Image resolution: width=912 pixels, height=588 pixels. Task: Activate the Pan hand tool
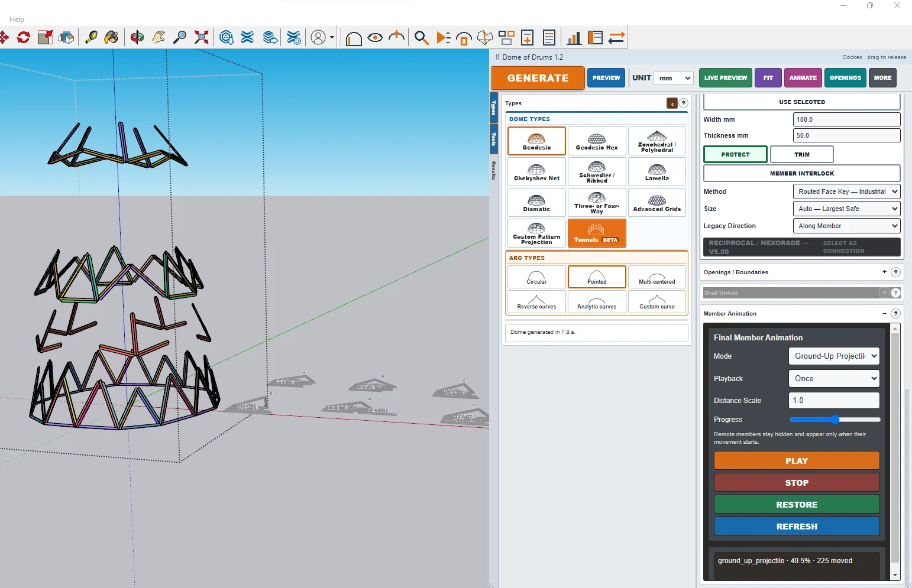tap(159, 38)
